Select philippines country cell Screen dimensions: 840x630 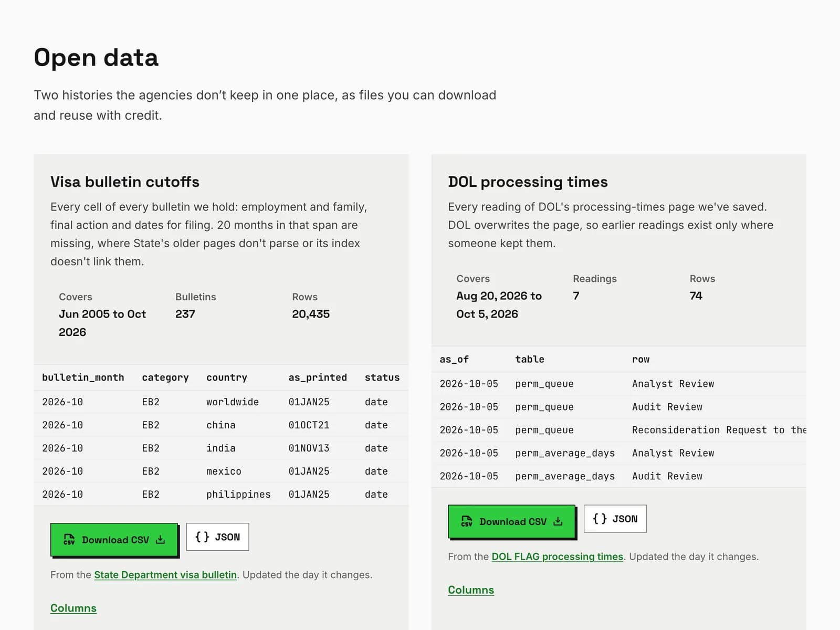[x=238, y=495]
